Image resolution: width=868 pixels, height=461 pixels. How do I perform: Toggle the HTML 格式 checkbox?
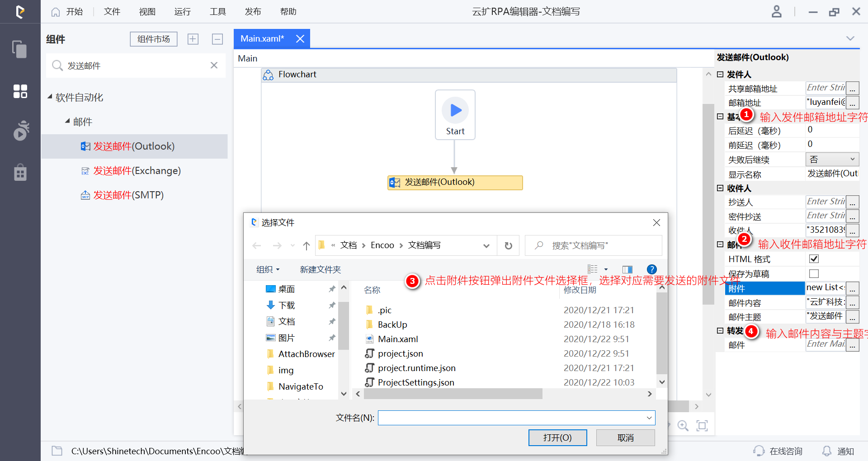814,259
